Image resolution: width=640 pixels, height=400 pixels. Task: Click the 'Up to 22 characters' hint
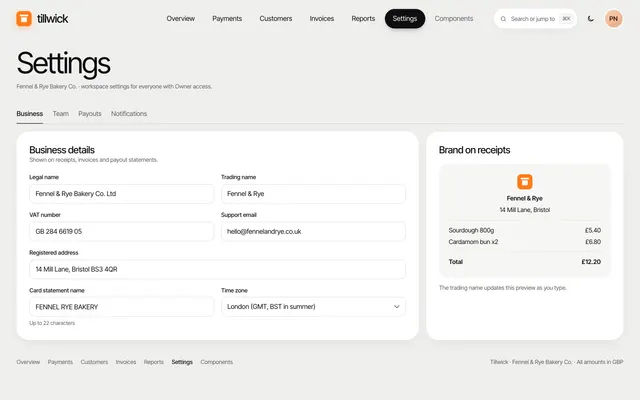click(x=52, y=323)
